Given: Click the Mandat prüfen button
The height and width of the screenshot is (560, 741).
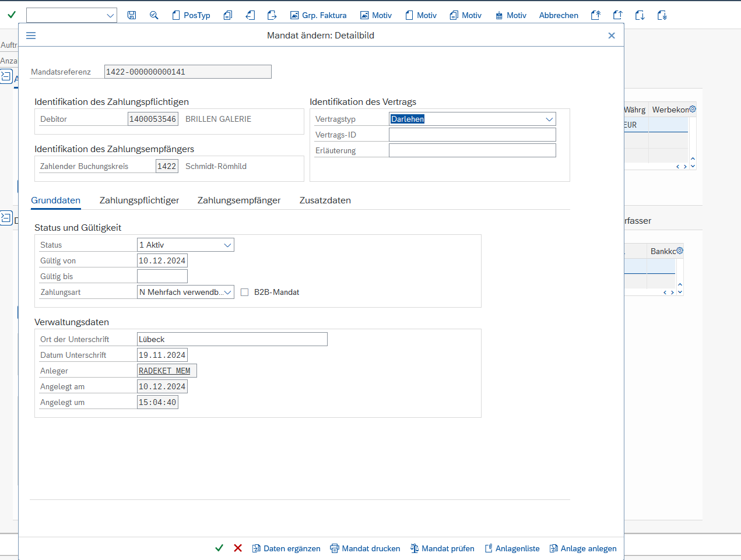Looking at the screenshot, I should 442,548.
